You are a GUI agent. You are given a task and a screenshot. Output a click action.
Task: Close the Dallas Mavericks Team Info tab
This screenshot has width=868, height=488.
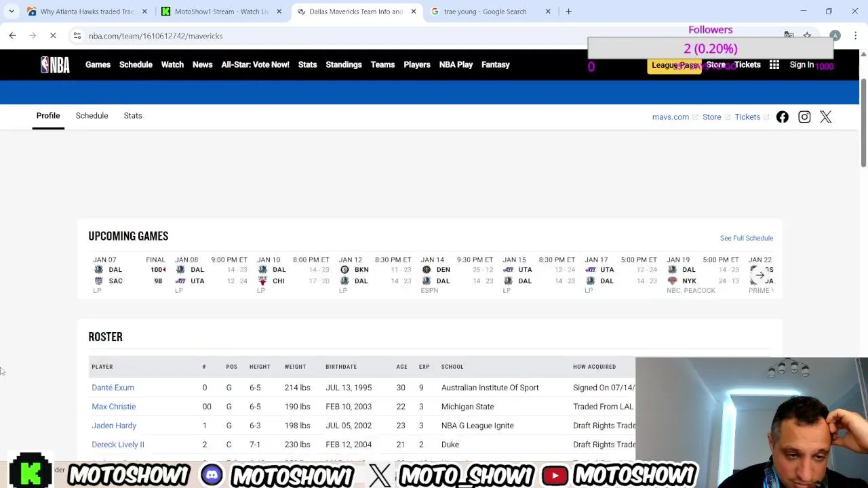(413, 12)
